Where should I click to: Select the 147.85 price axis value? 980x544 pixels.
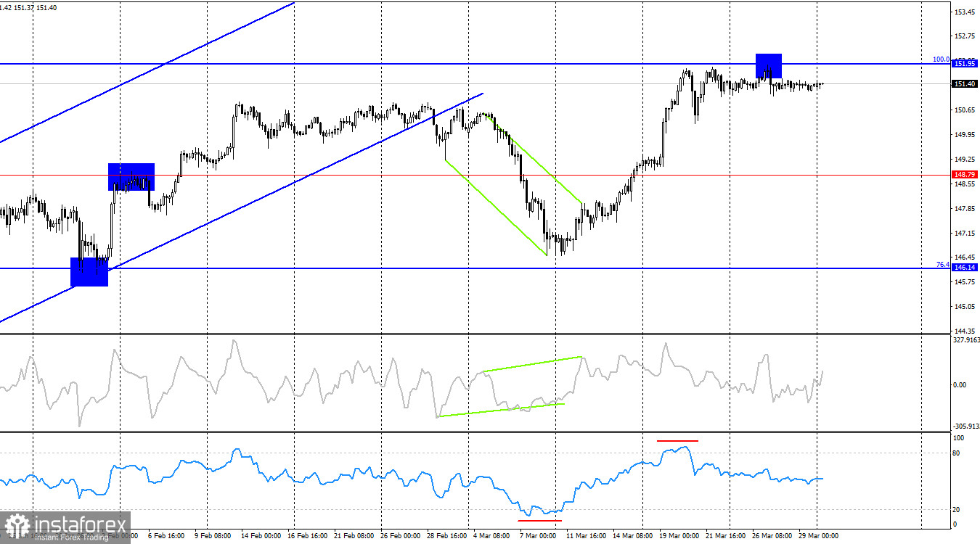pyautogui.click(x=965, y=209)
